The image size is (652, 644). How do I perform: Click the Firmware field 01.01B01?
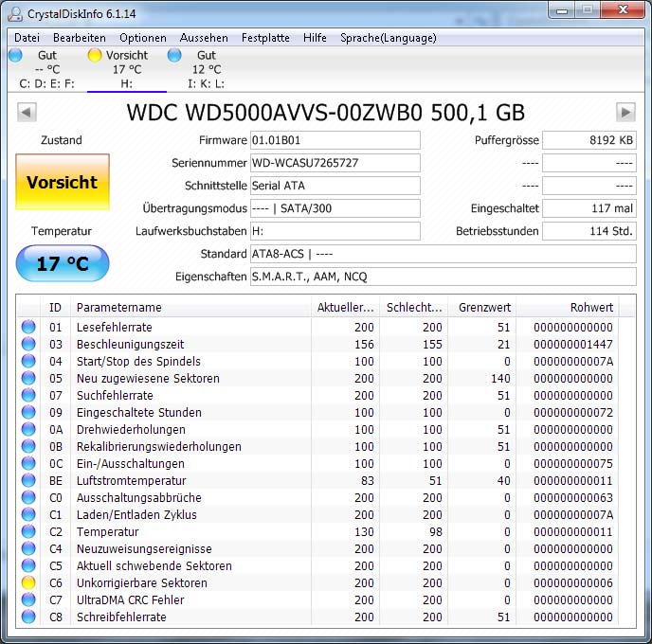pos(335,140)
